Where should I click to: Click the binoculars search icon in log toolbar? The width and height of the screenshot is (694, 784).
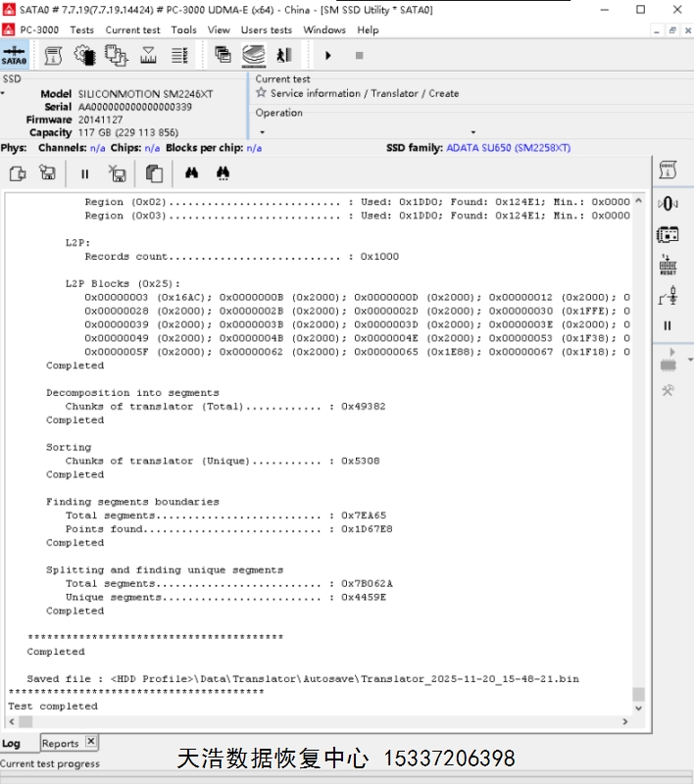pyautogui.click(x=192, y=173)
